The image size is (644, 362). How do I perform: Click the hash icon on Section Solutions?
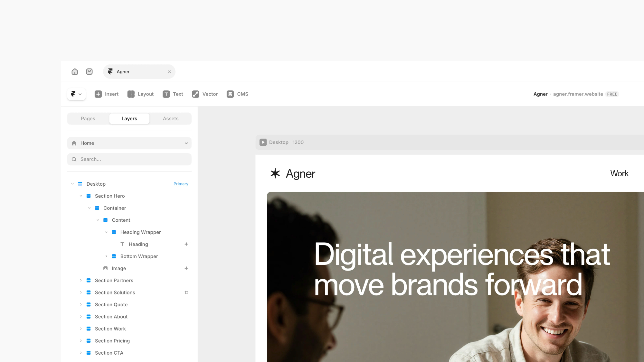[186, 292]
